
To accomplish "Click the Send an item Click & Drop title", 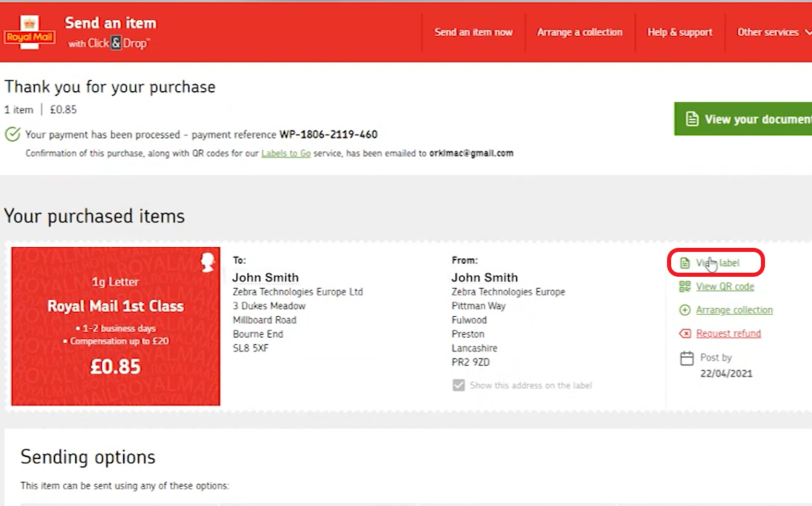I will tap(110, 32).
